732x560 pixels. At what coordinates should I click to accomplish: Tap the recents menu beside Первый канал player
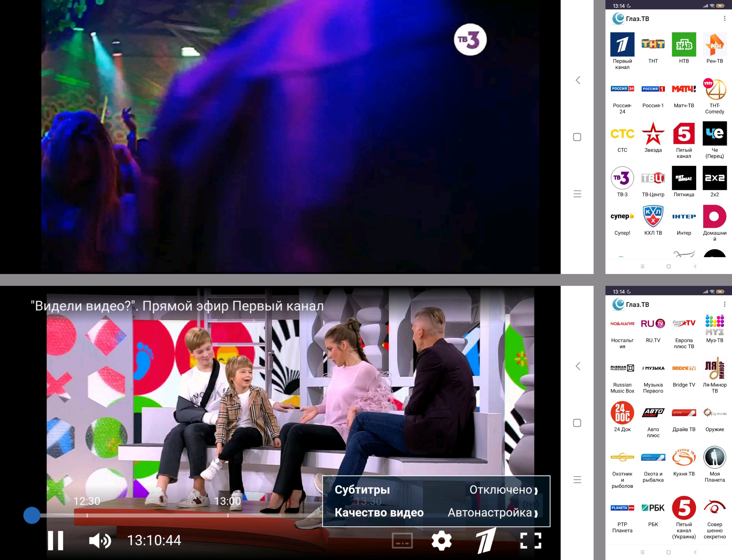click(577, 480)
